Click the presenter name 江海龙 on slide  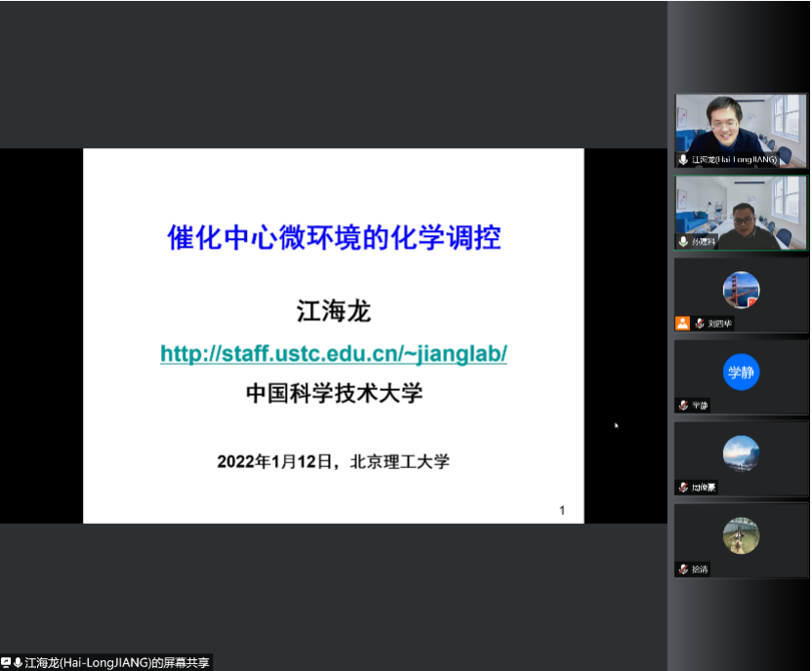tap(334, 312)
